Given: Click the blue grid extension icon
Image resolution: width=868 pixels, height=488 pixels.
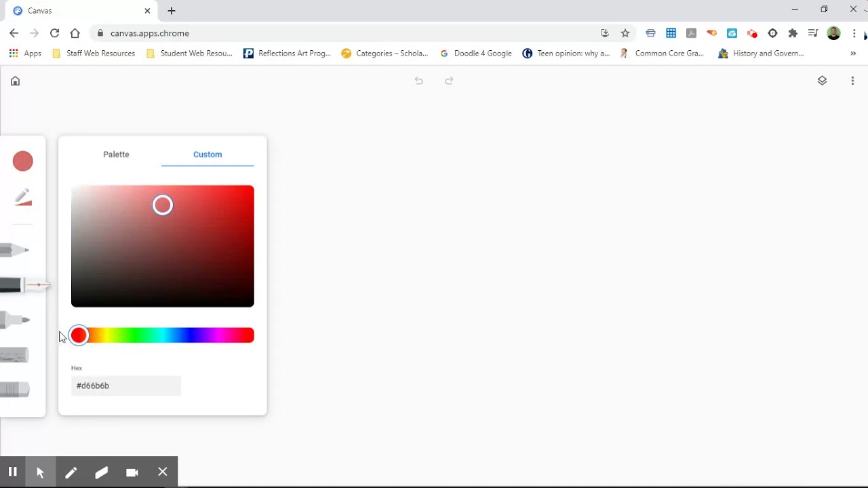Looking at the screenshot, I should [x=671, y=33].
